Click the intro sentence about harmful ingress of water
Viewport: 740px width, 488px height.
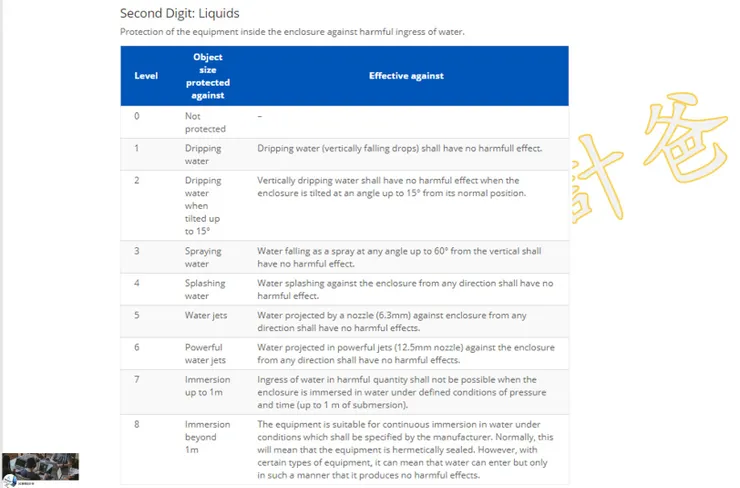click(292, 32)
